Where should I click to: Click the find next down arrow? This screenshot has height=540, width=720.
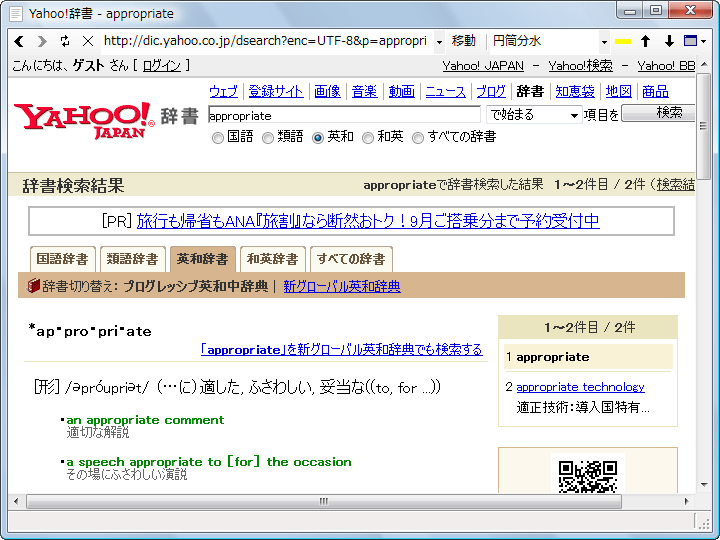coord(669,41)
